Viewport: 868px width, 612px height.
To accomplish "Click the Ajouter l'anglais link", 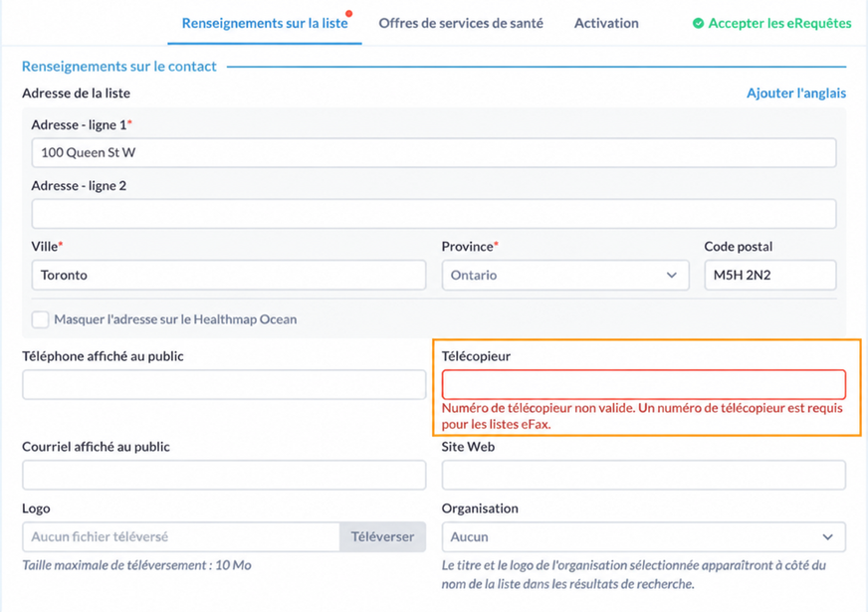I will pyautogui.click(x=796, y=93).
